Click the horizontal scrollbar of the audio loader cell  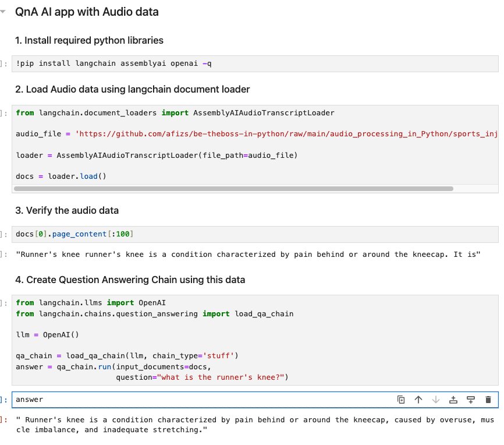(233, 189)
